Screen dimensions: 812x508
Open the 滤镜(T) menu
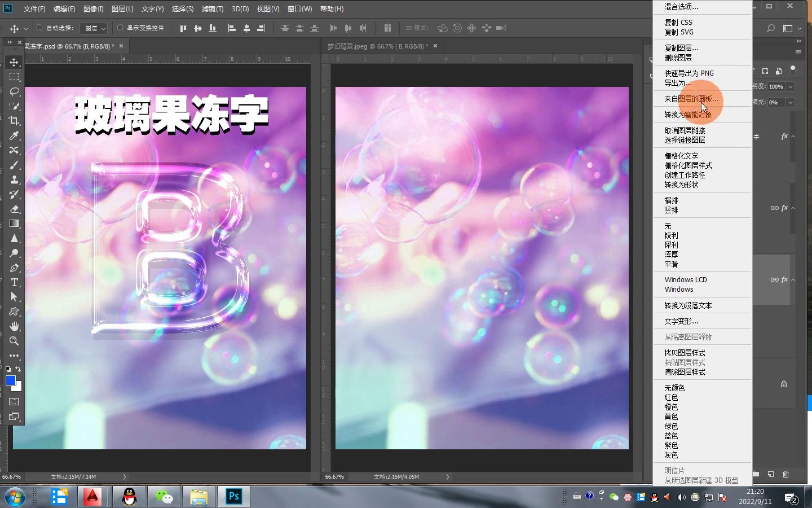pos(212,9)
